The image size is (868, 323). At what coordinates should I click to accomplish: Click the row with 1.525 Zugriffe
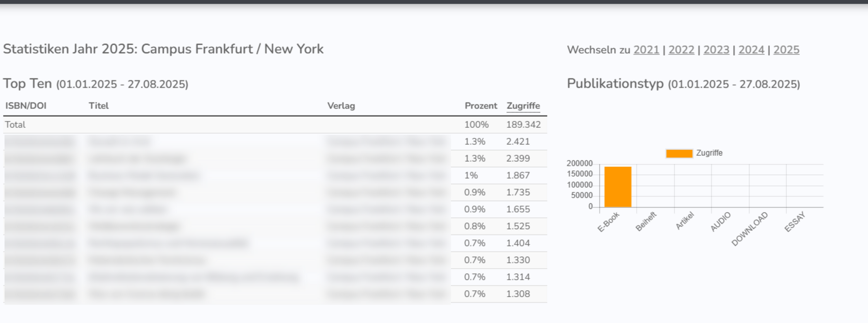click(275, 226)
